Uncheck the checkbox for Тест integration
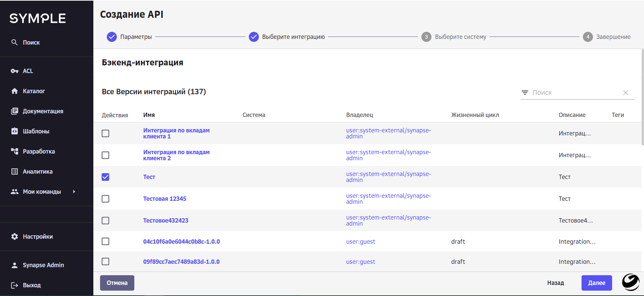This screenshot has height=296, width=644. (105, 177)
